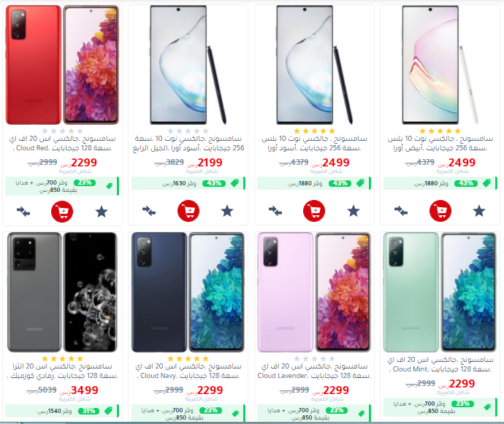Favorite the Galaxy S20 FE Cloud Red
The image size is (504, 424).
102,212
